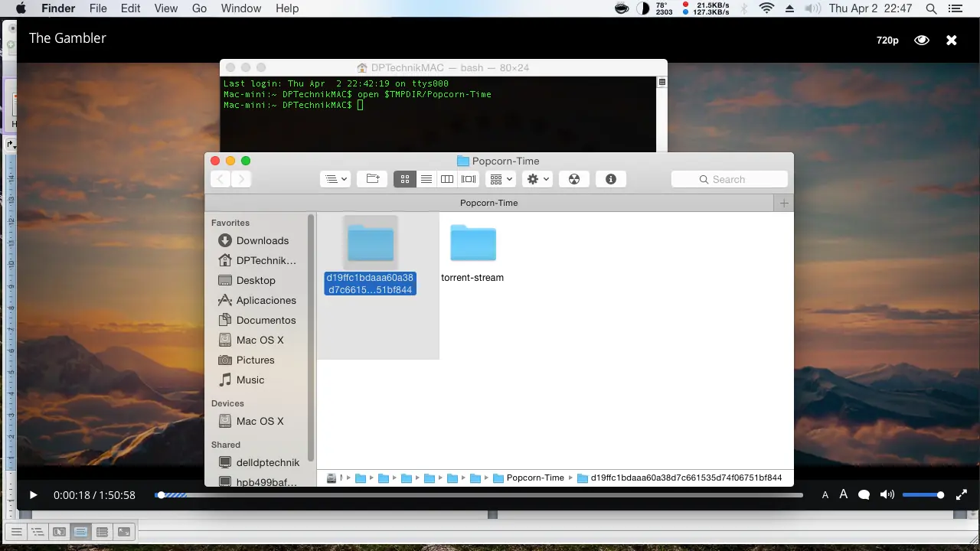
Task: Open delldptechnik under Shared
Action: tap(260, 462)
